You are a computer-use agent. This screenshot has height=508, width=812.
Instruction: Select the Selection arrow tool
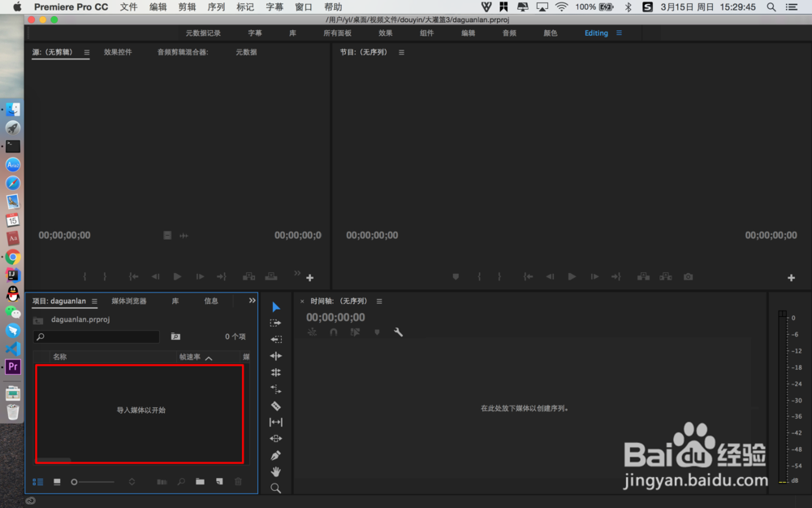276,307
